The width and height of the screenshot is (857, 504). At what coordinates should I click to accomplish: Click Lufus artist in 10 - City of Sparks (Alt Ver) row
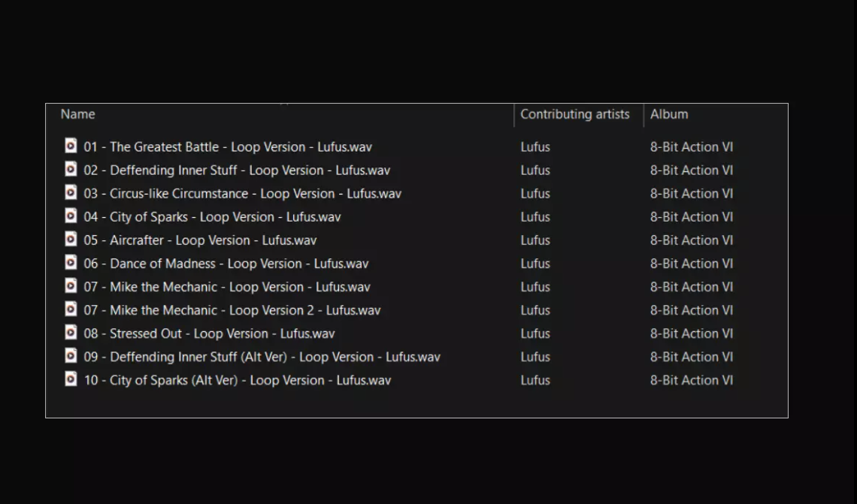tap(535, 381)
